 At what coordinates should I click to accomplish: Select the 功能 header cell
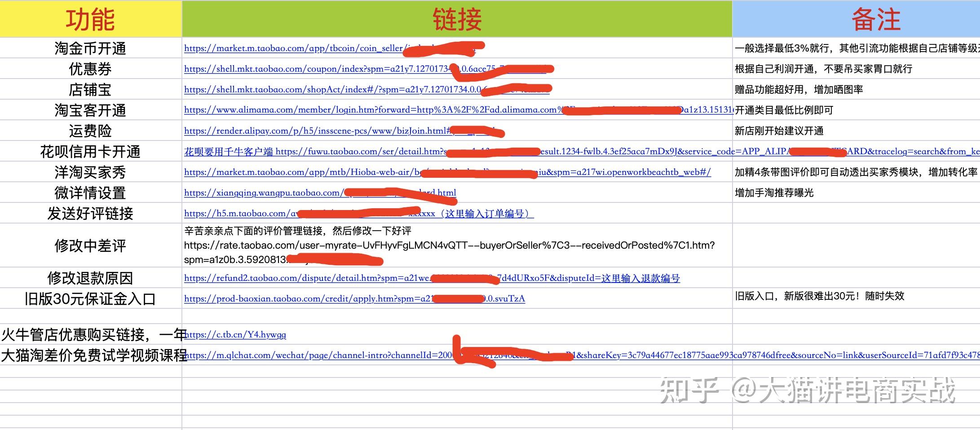[x=91, y=19]
